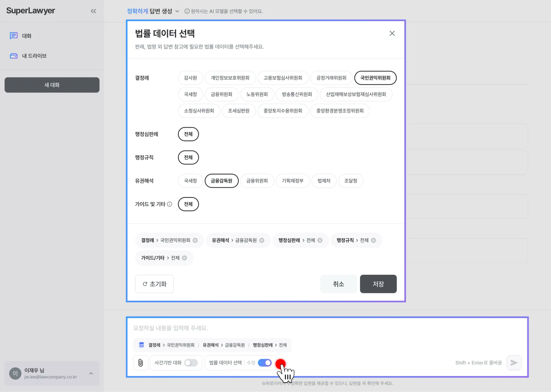This screenshot has height=392, width=551.
Task: Deselect 금융감독원 chip under 유권해석
Action: pos(221,181)
